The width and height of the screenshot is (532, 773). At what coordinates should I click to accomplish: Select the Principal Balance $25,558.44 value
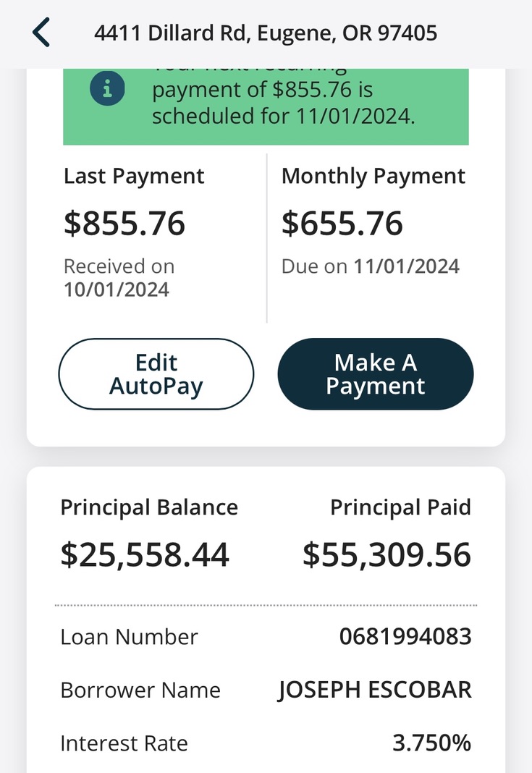tap(145, 554)
